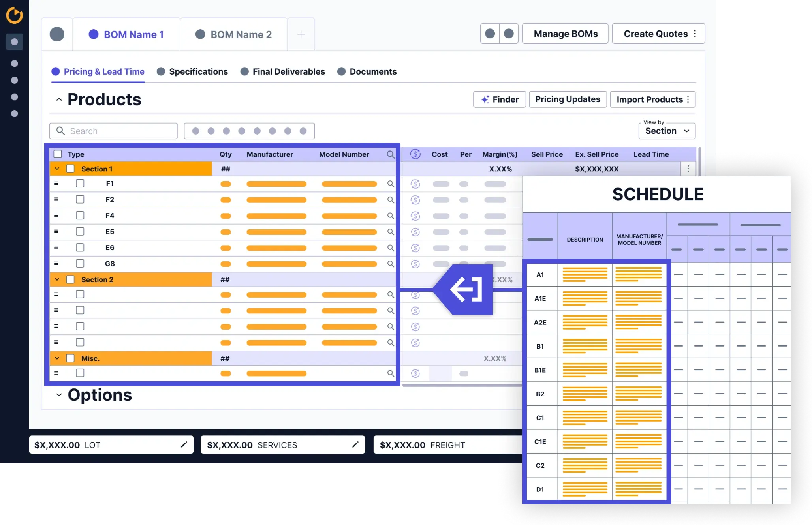
Task: Click the drag handle on row F1
Action: (x=56, y=184)
